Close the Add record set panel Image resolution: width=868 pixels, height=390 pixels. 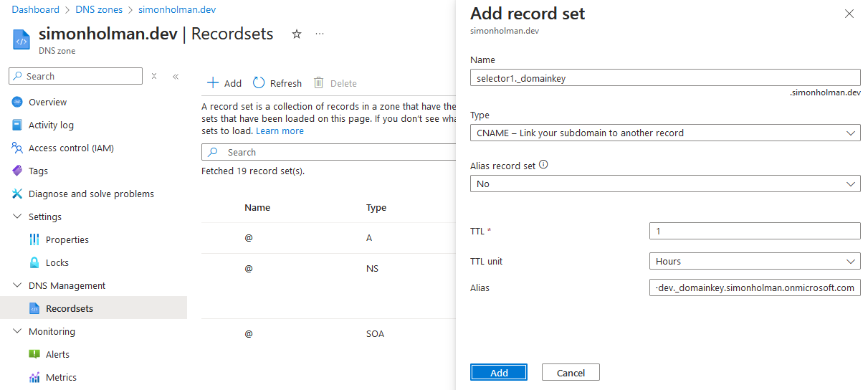coord(849,14)
